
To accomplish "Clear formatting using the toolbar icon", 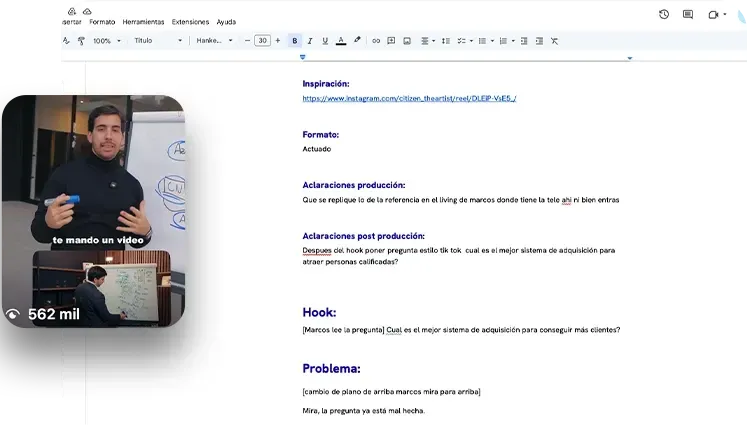I will (x=555, y=41).
